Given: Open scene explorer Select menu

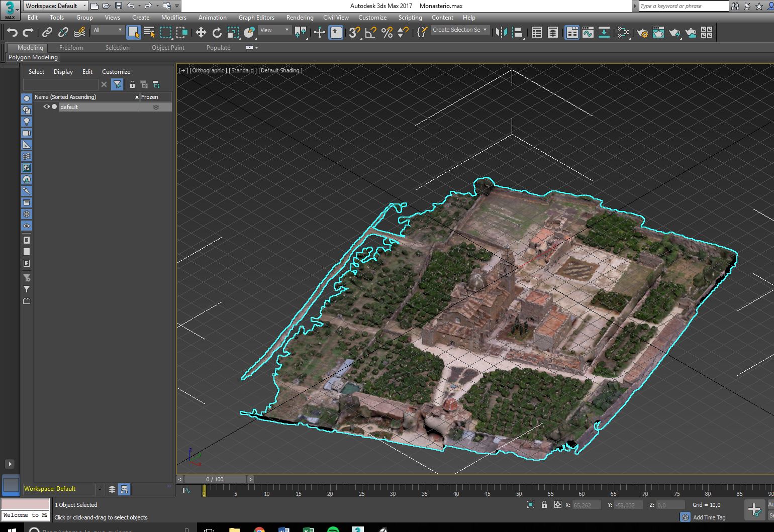Looking at the screenshot, I should pyautogui.click(x=36, y=72).
